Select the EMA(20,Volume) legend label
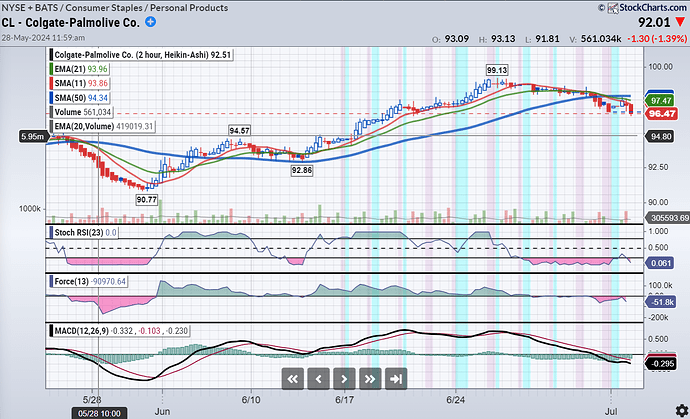The height and width of the screenshot is (419, 690). [x=104, y=127]
